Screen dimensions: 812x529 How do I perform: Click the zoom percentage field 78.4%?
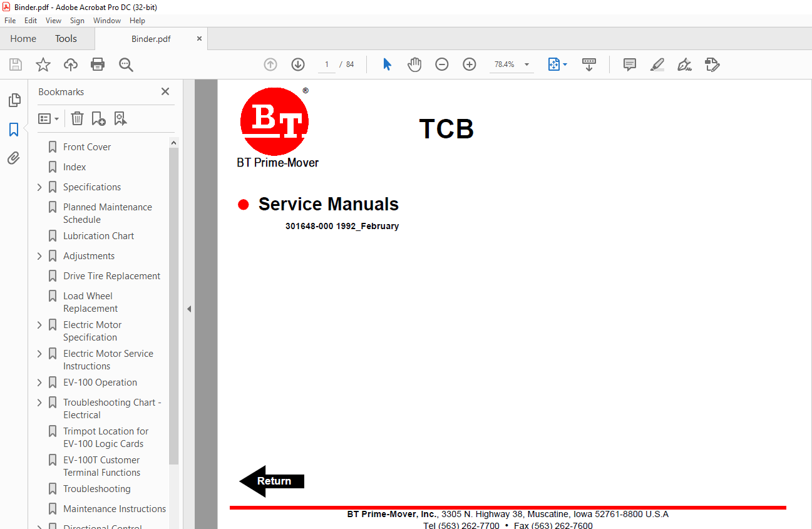tap(504, 64)
